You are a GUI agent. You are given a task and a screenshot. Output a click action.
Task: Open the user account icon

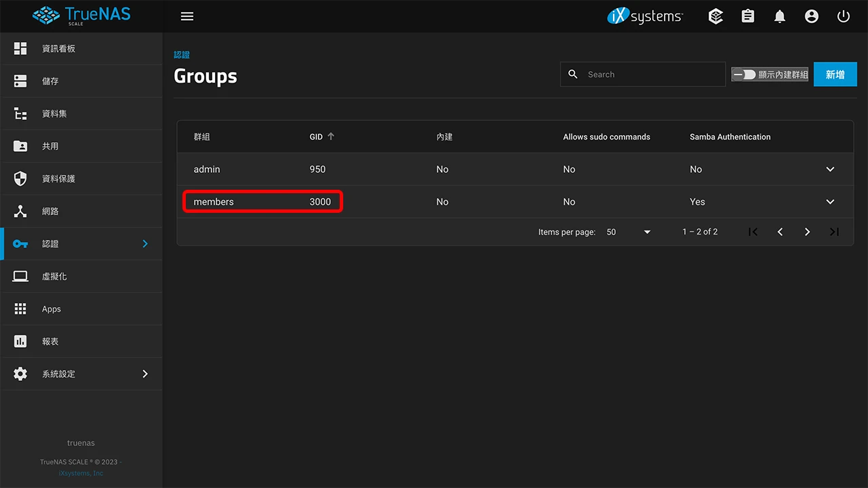812,16
